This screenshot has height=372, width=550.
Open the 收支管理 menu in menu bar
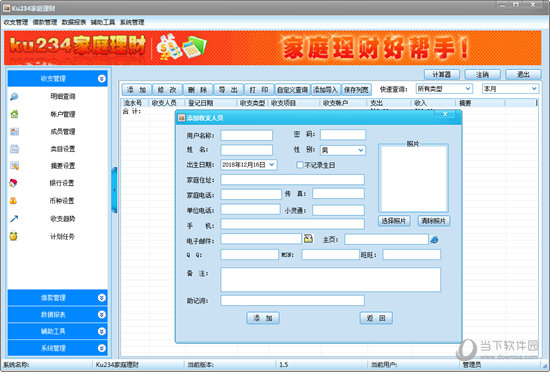(15, 22)
